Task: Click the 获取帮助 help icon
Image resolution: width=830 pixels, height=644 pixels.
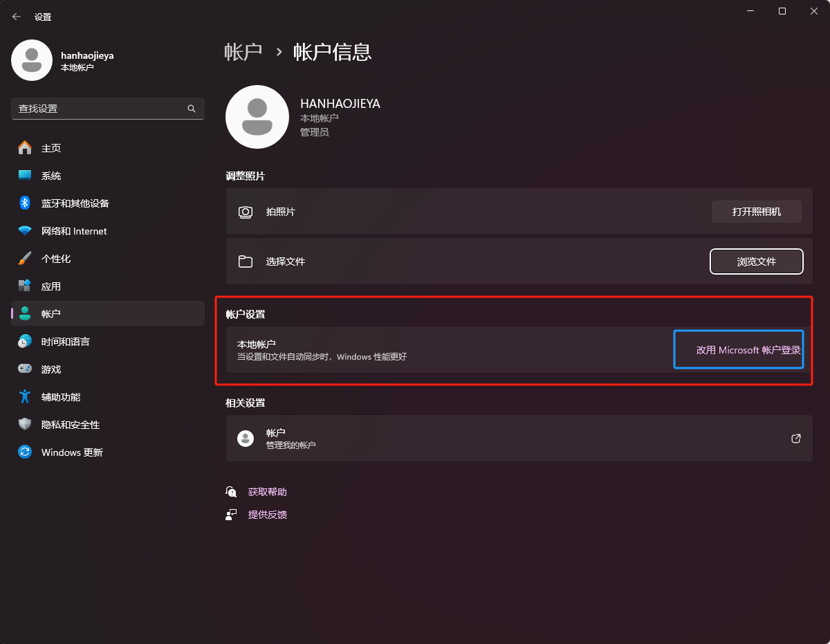Action: pyautogui.click(x=231, y=492)
